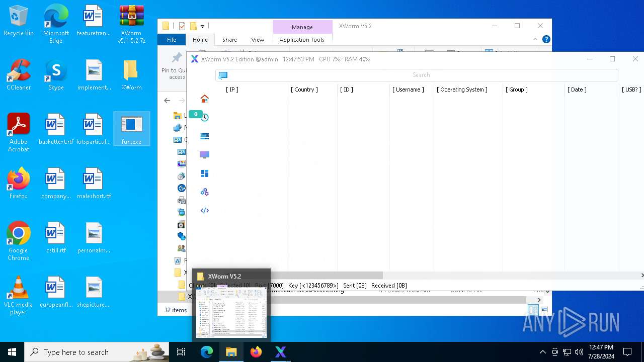Screen dimensions: 644x362
Task: Click the taskbar search box
Action: [x=97, y=352]
